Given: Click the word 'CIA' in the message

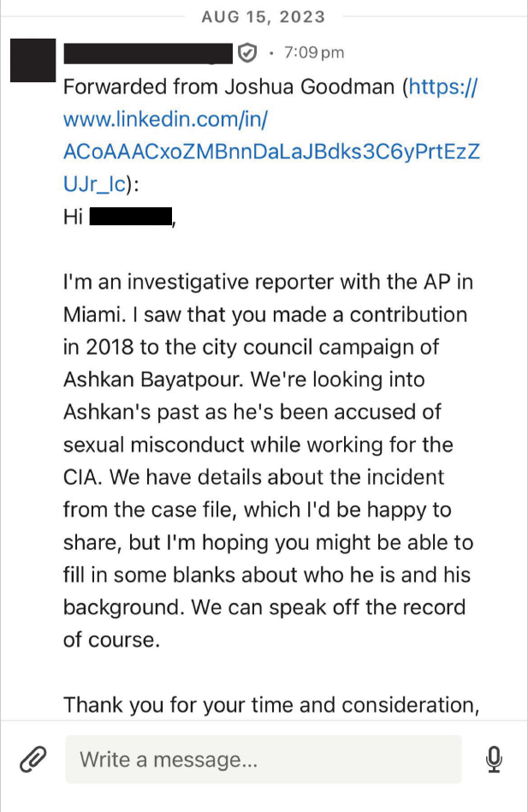Looking at the screenshot, I should (x=82, y=477).
